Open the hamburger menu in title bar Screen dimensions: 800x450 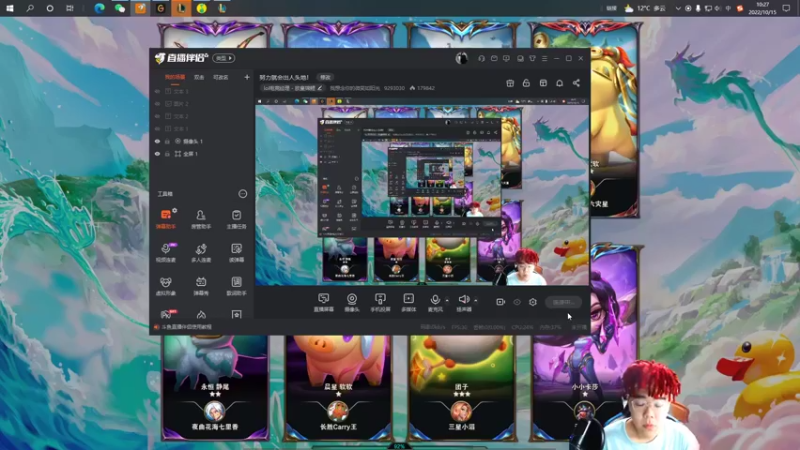pos(544,59)
